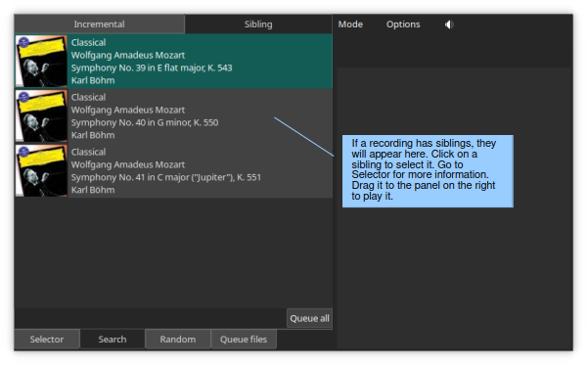Image resolution: width=588 pixels, height=365 pixels.
Task: Switch to the Incremental tab
Action: click(x=100, y=24)
